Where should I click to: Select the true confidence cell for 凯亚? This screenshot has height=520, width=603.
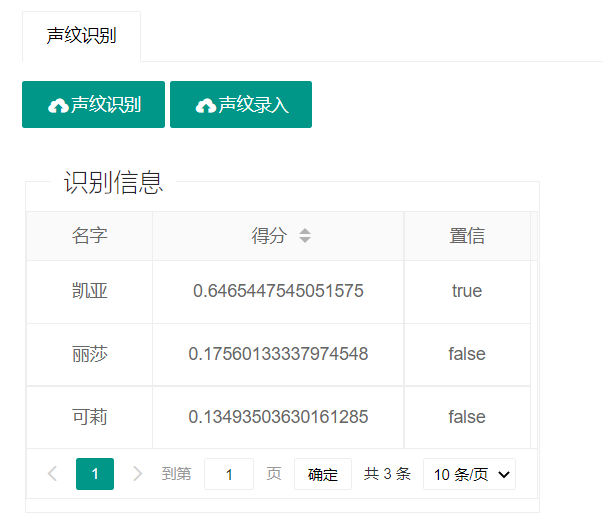(467, 291)
